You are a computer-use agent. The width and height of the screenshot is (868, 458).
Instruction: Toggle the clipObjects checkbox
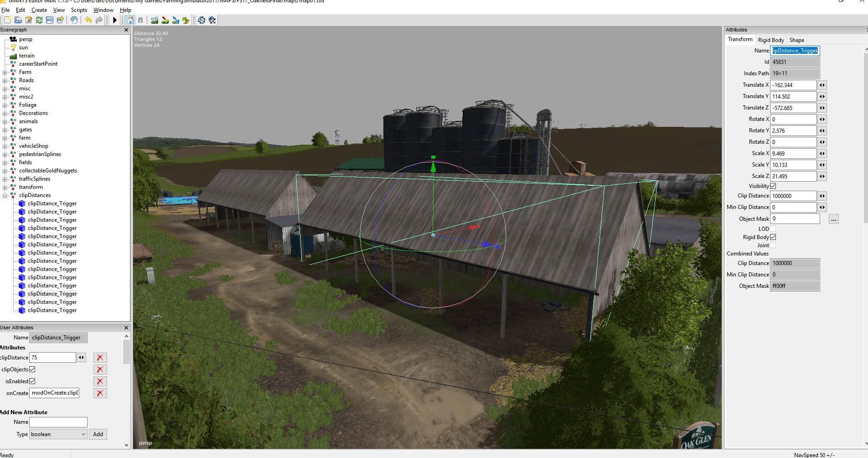coord(32,370)
